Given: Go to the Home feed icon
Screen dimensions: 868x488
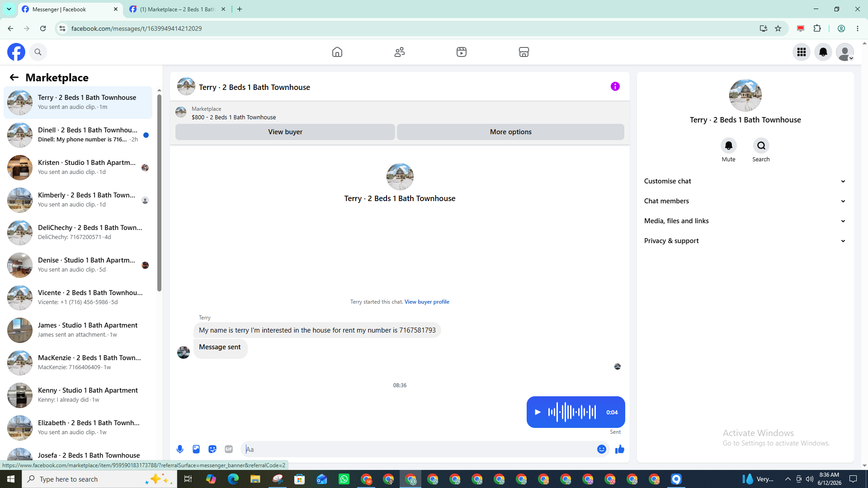Looking at the screenshot, I should [337, 52].
